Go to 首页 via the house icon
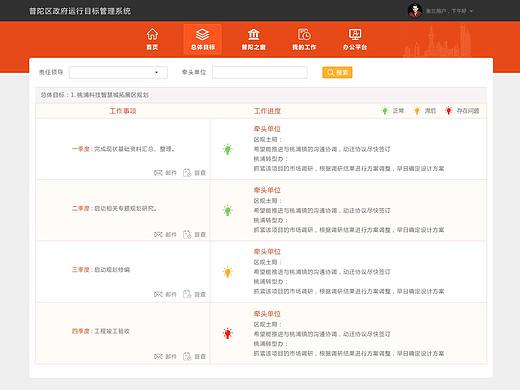Screen dimensions: 520x390 click(x=152, y=34)
